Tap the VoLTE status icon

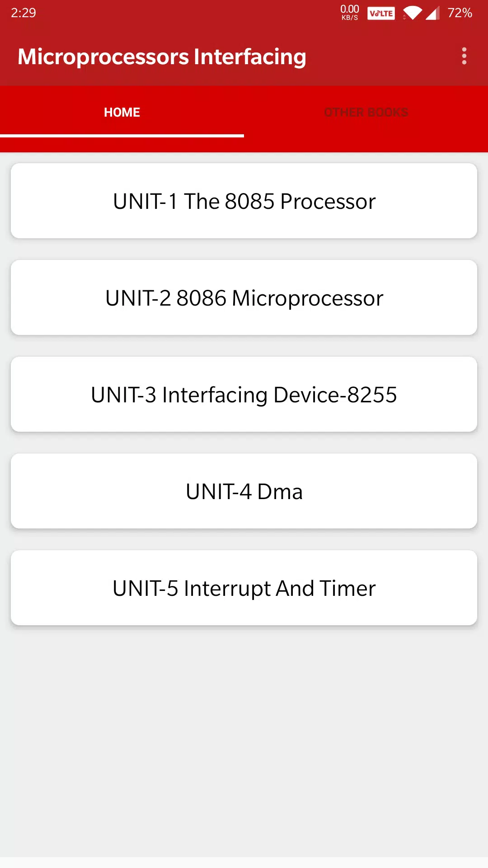point(381,13)
